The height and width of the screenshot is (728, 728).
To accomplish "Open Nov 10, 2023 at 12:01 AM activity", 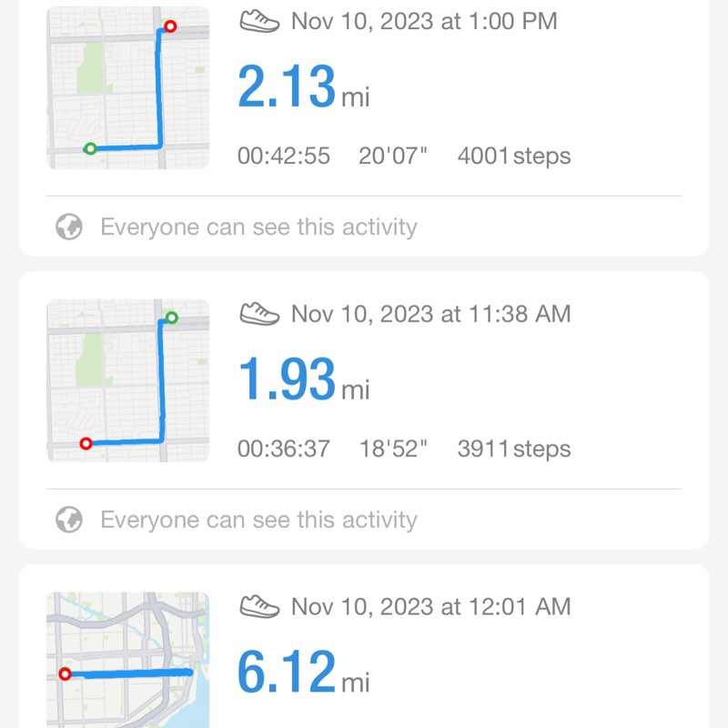I will (x=431, y=606).
